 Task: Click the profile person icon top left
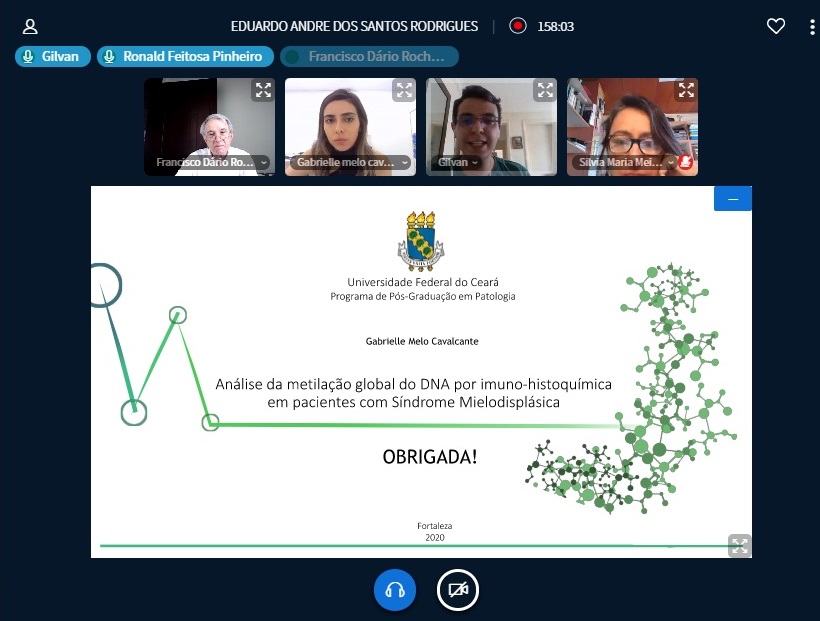29,27
